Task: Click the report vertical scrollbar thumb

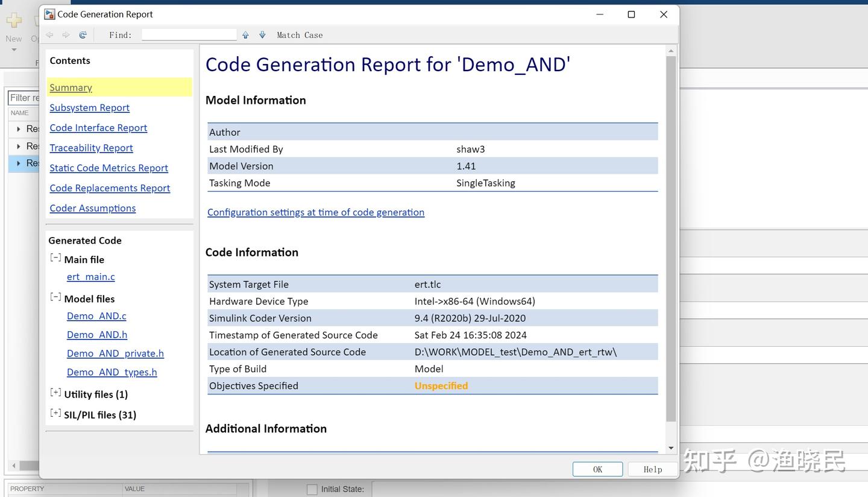Action: (x=671, y=239)
